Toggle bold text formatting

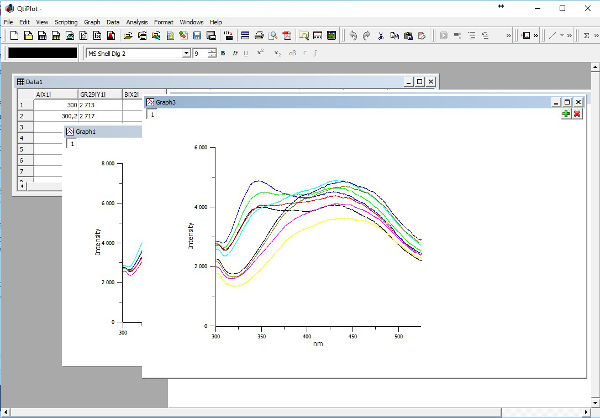(x=224, y=53)
